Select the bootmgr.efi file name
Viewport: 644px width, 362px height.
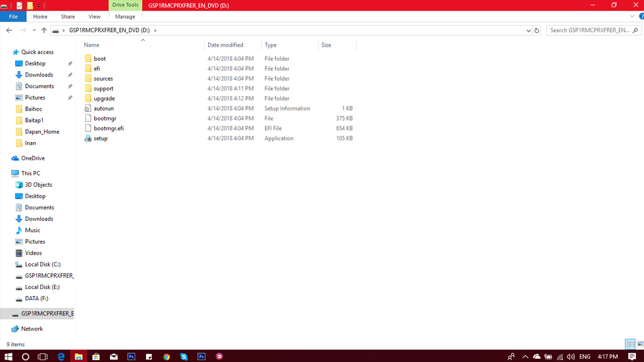[x=109, y=128]
